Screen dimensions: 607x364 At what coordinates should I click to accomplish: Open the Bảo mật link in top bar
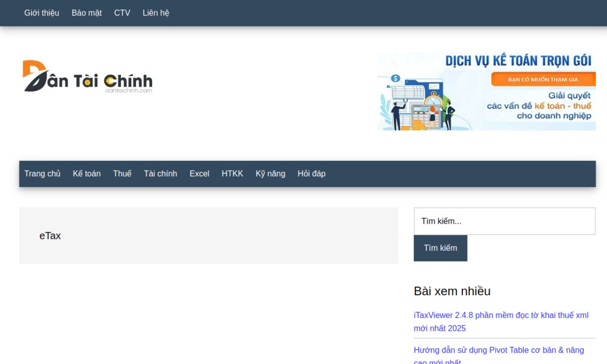[x=87, y=13]
